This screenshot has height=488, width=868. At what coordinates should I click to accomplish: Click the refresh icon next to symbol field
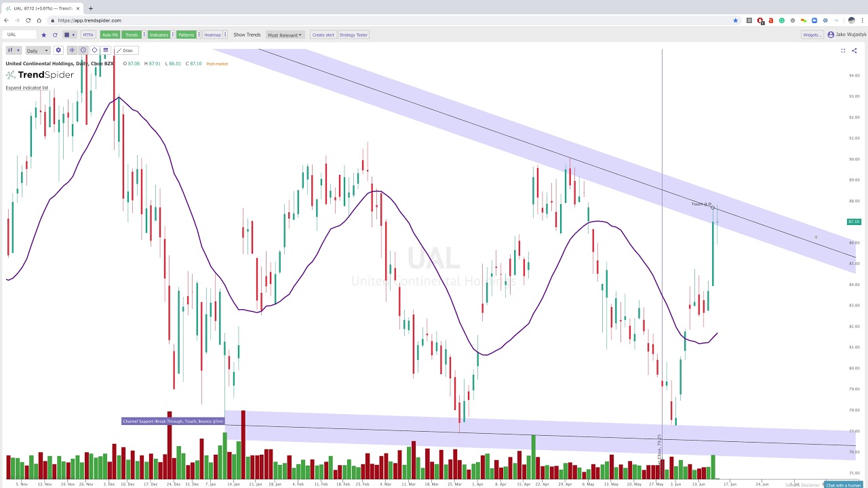tap(55, 35)
